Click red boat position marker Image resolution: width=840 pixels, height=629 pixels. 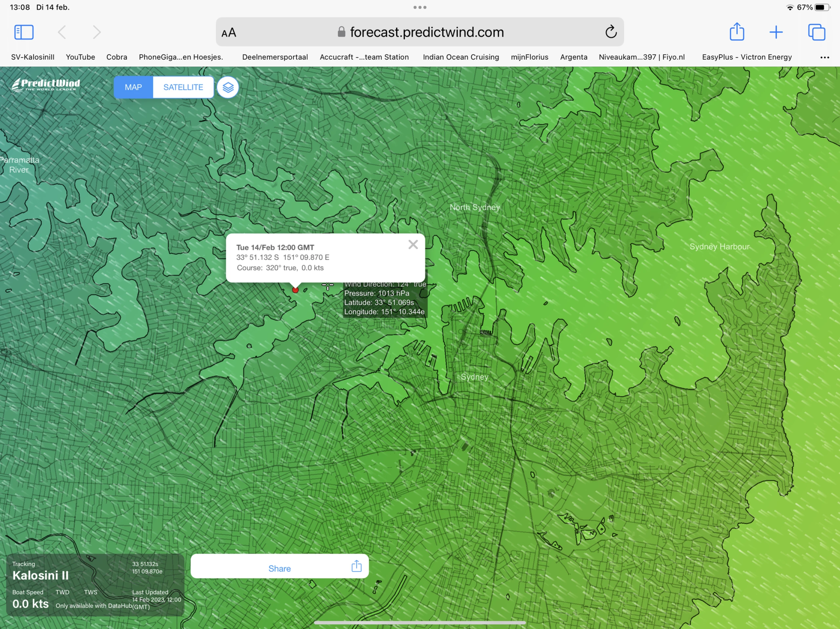[295, 290]
